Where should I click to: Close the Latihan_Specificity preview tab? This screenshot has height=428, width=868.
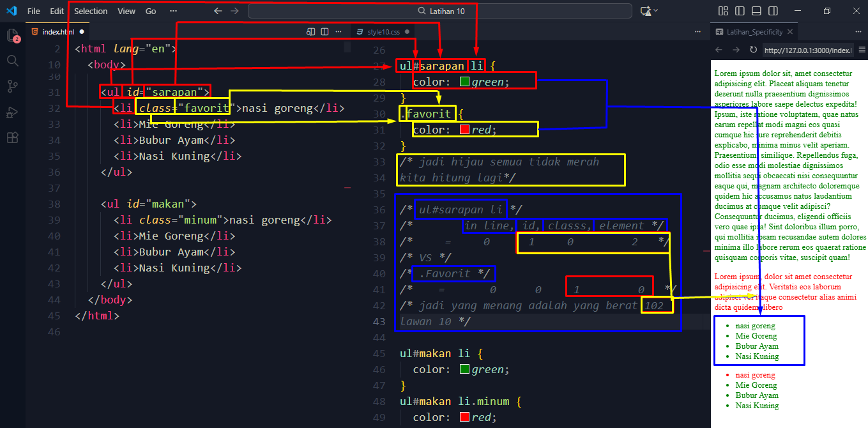coord(790,32)
